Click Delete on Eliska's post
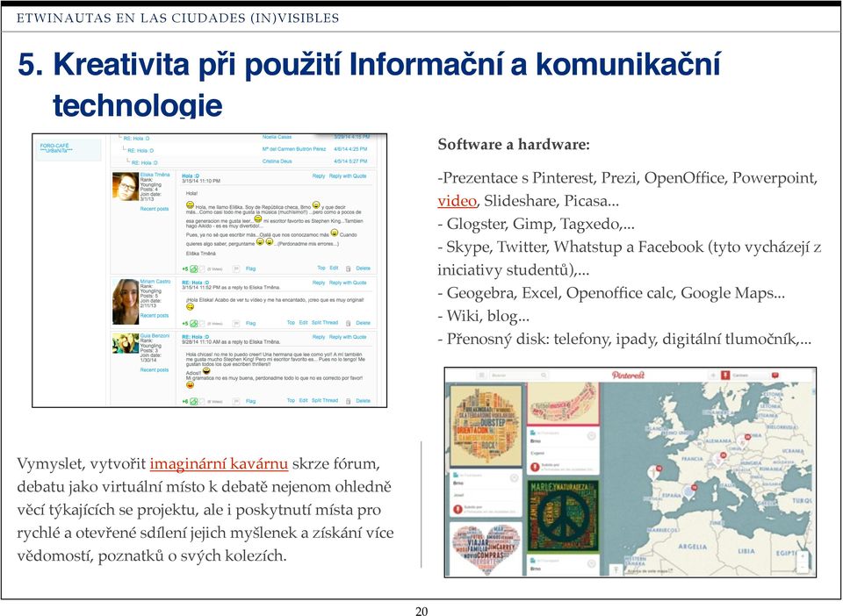Viewport: 843px width, 616px height. [x=364, y=268]
